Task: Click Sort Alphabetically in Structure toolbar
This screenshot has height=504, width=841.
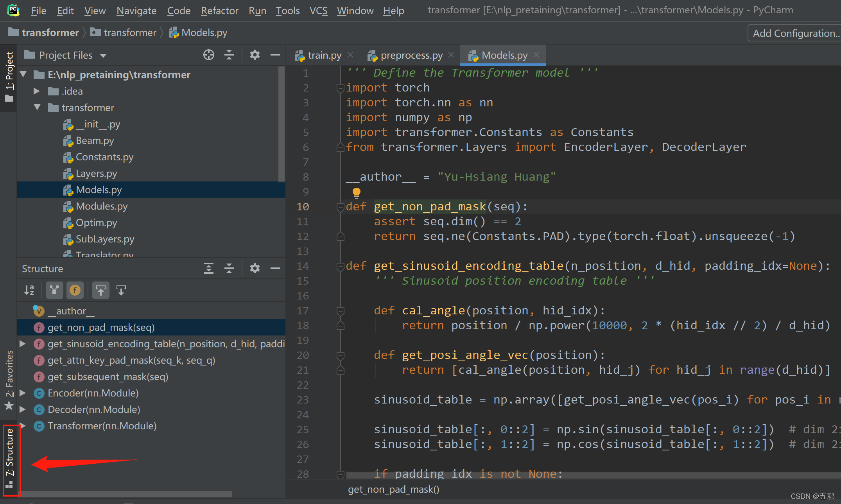Action: pos(29,290)
